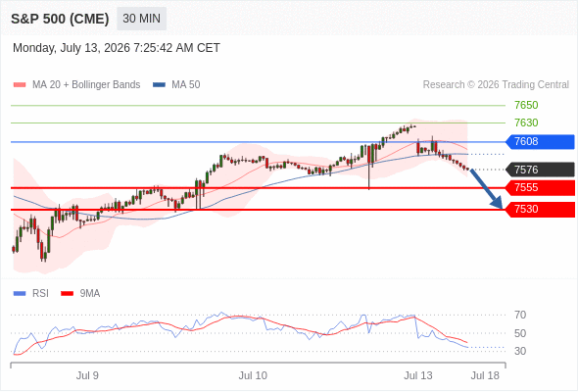
Task: Click the Research Trading Central copyright text
Action: pos(496,85)
